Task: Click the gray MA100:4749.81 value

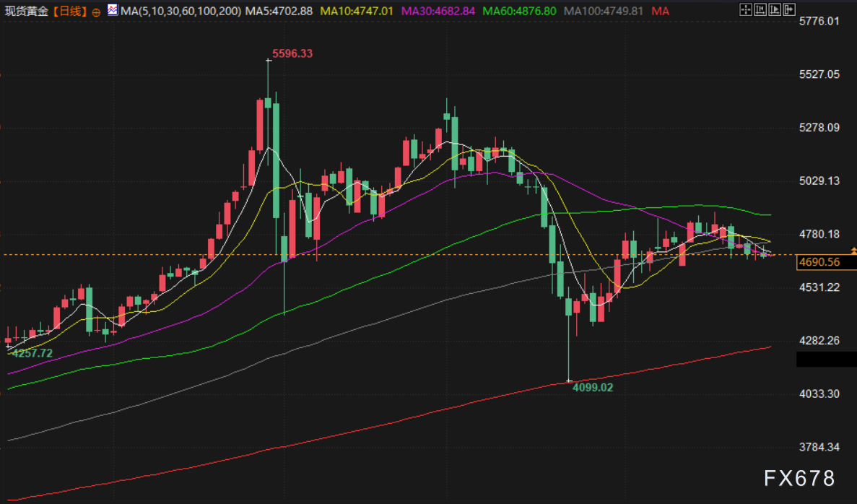Action: 604,11
